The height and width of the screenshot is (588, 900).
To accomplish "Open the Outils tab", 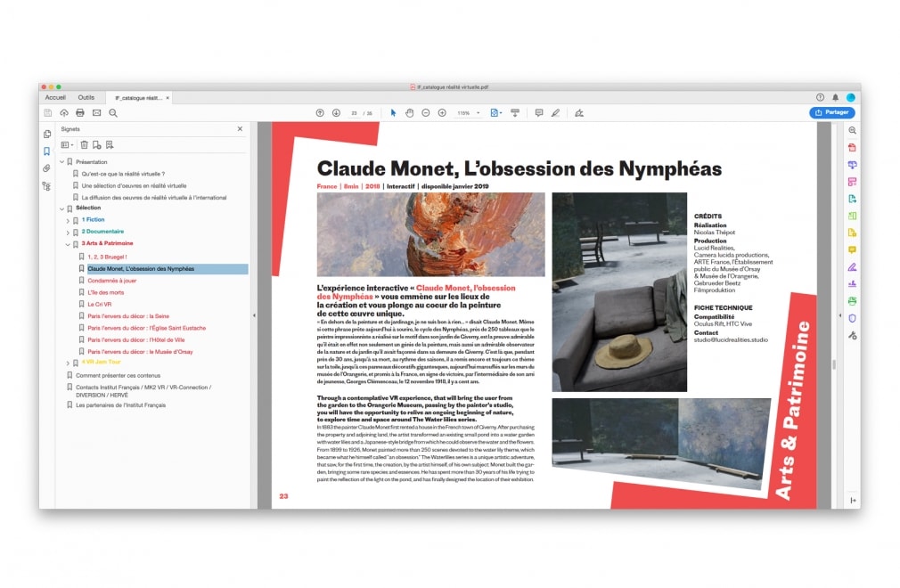I will coord(86,97).
